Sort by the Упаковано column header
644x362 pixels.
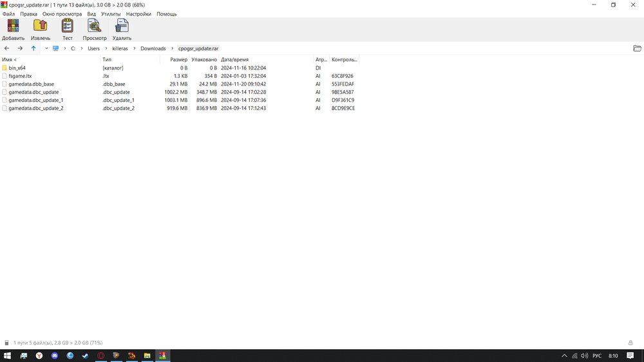point(204,59)
